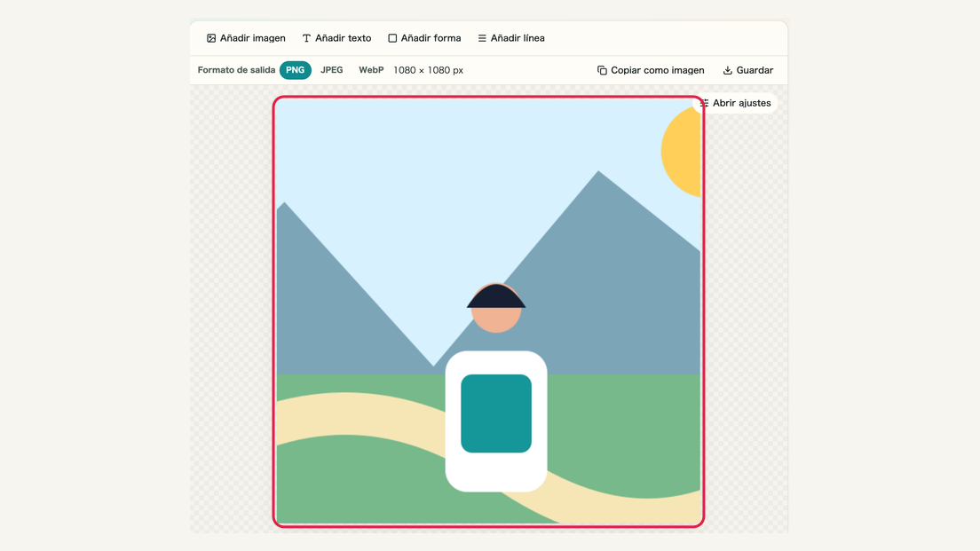This screenshot has width=980, height=551.
Task: Select the yellow sun shape on canvas
Action: pos(682,151)
